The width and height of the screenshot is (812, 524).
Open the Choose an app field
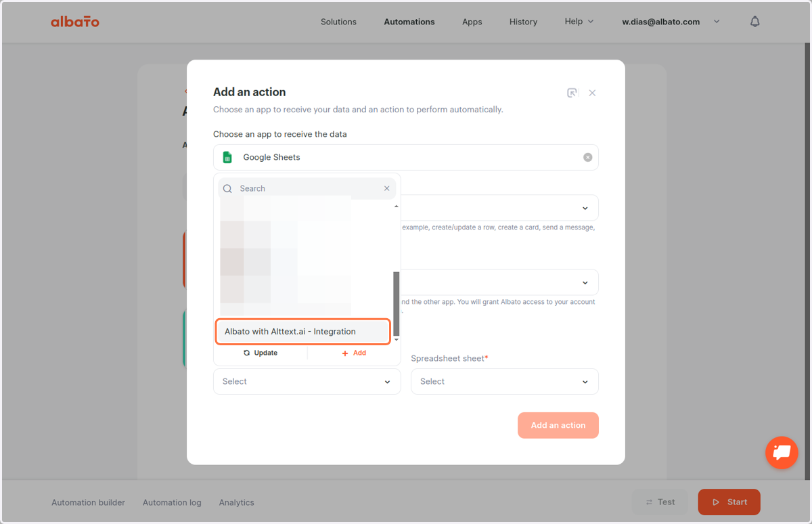click(406, 157)
